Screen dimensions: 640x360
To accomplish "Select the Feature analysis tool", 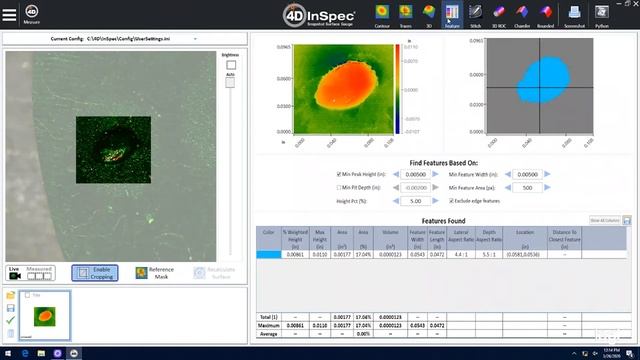I will tap(452, 15).
